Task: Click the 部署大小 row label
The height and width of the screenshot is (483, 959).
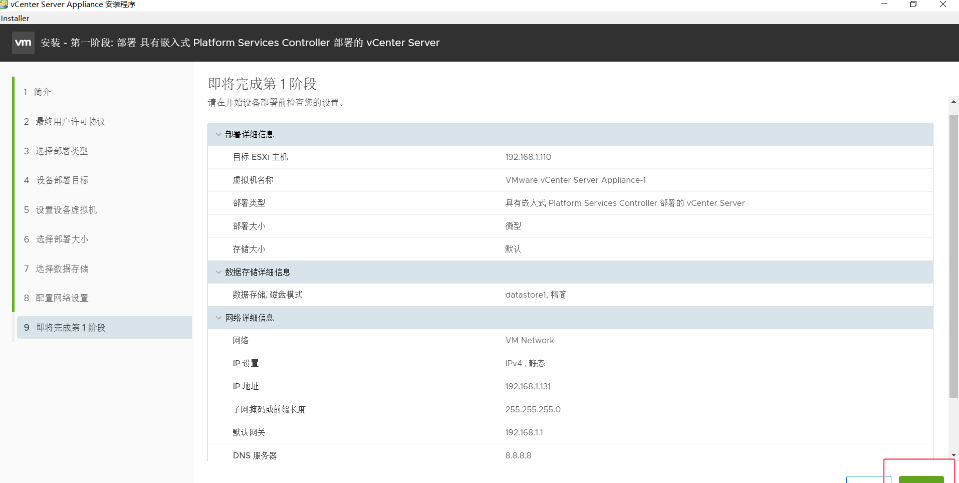Action: click(x=249, y=226)
